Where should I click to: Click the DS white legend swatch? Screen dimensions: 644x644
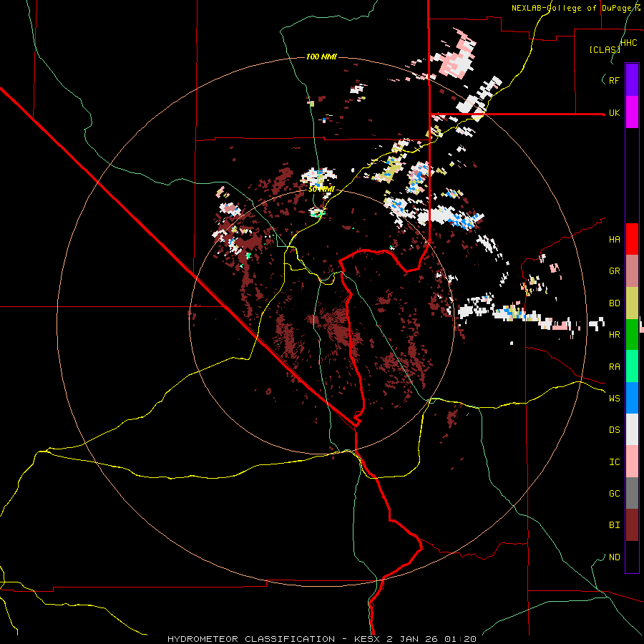[x=632, y=429]
